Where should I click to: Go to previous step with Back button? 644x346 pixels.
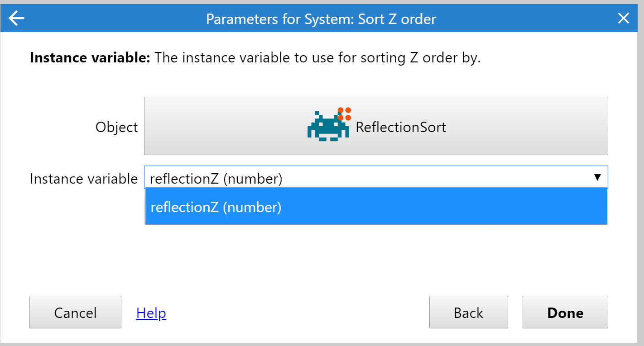(469, 312)
